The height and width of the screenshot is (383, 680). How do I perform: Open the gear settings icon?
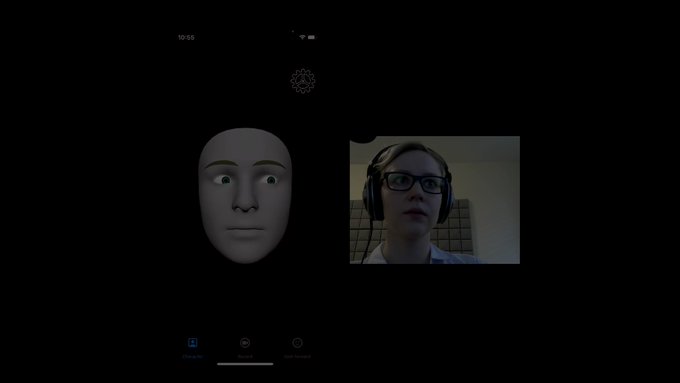pyautogui.click(x=303, y=81)
